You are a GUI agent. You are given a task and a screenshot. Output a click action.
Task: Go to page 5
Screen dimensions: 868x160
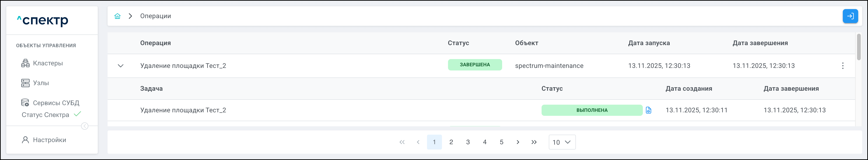point(501,142)
